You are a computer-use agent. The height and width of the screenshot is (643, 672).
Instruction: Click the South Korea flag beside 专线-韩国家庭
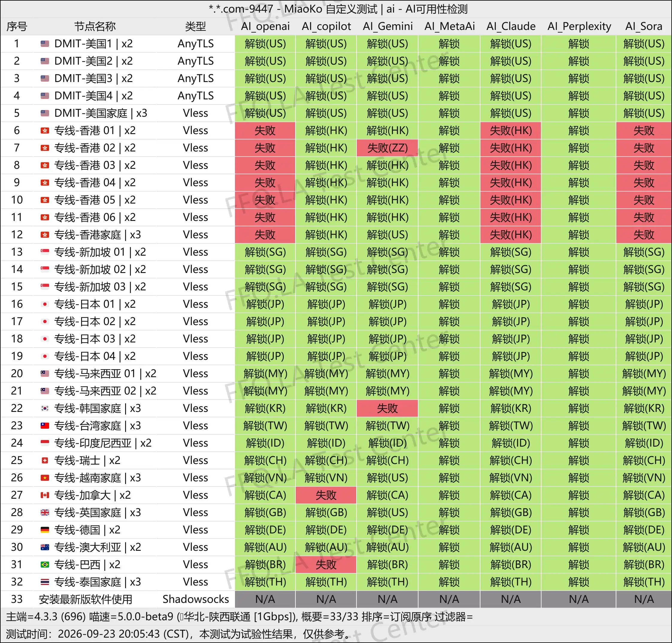point(45,408)
